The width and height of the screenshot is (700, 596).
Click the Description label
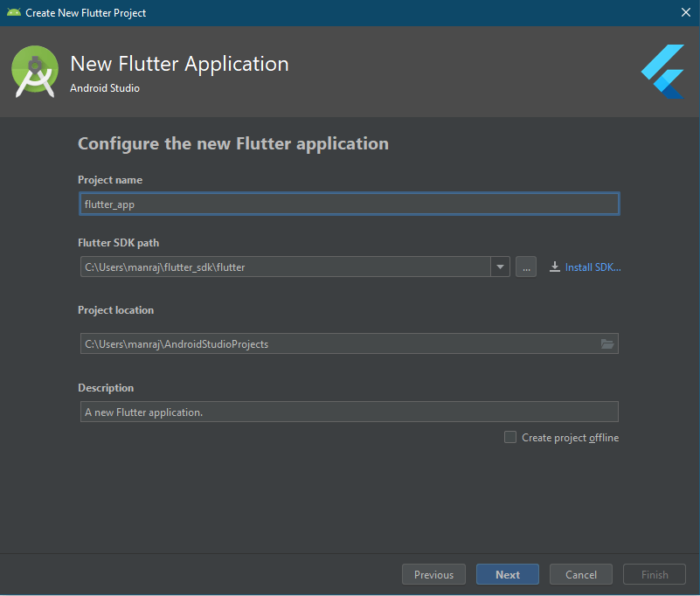click(x=106, y=388)
